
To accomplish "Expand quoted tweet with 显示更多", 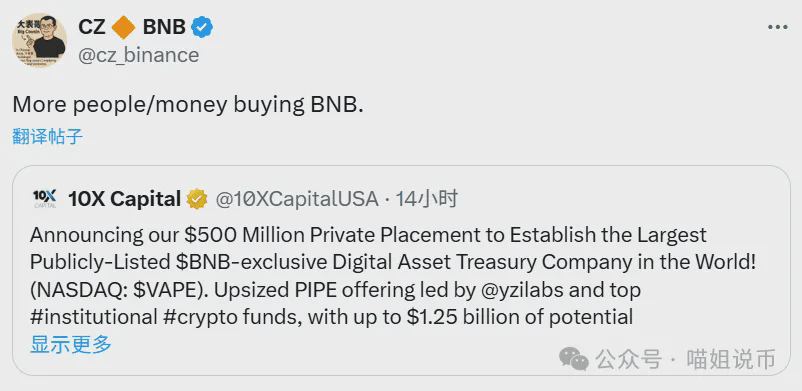I will pyautogui.click(x=71, y=344).
